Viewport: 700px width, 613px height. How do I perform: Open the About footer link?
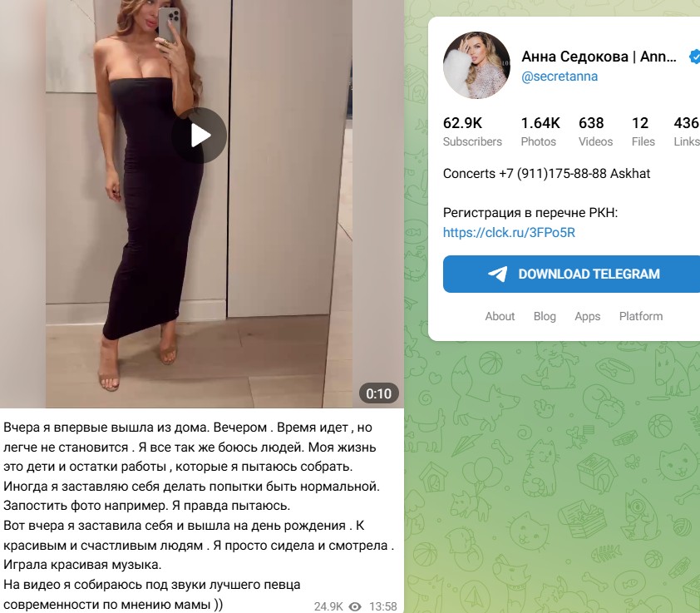click(x=500, y=316)
